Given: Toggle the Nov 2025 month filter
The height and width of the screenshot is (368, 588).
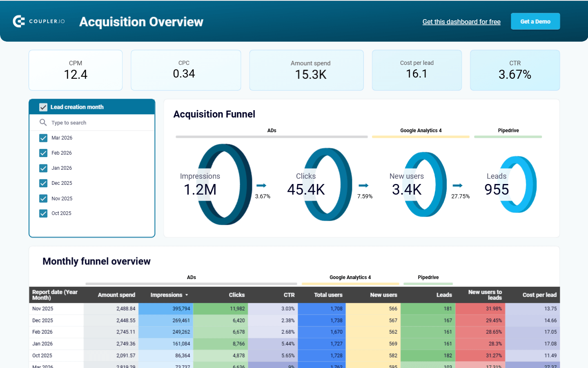Looking at the screenshot, I should 43,198.
